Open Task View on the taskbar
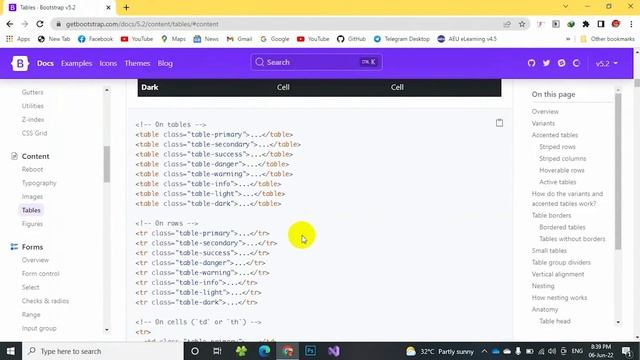 click(217, 351)
